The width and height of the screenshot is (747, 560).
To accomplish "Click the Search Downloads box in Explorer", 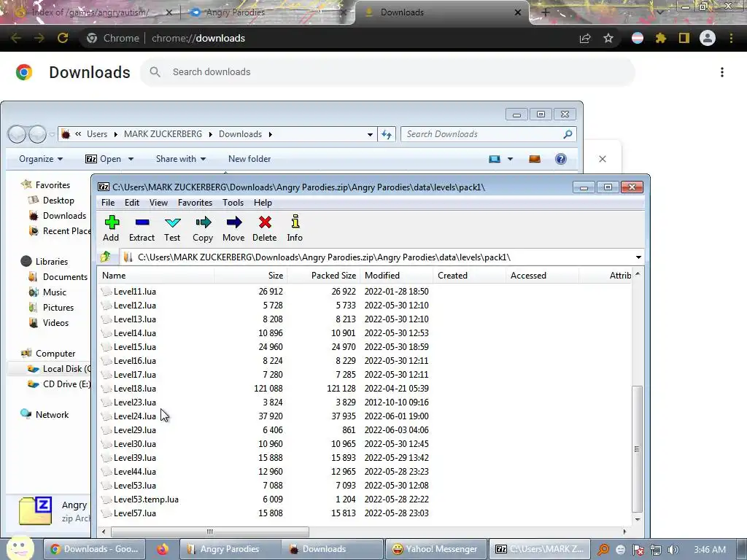I will (488, 134).
